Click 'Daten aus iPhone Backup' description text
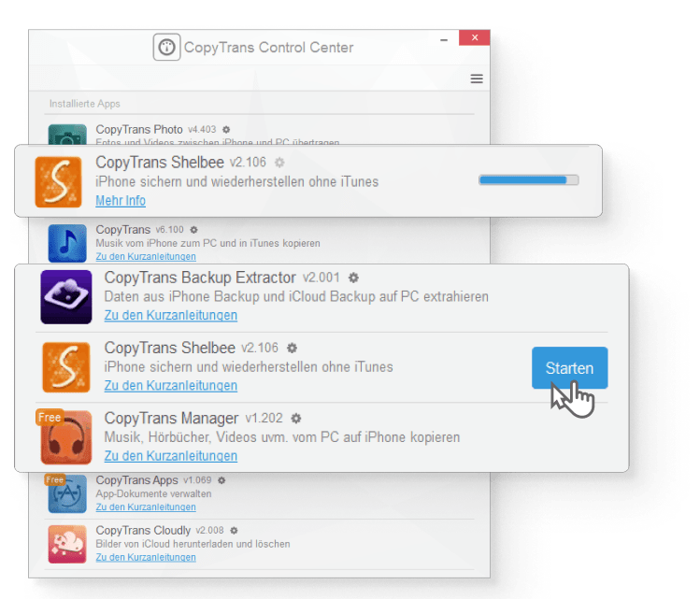700x599 pixels. [x=296, y=296]
